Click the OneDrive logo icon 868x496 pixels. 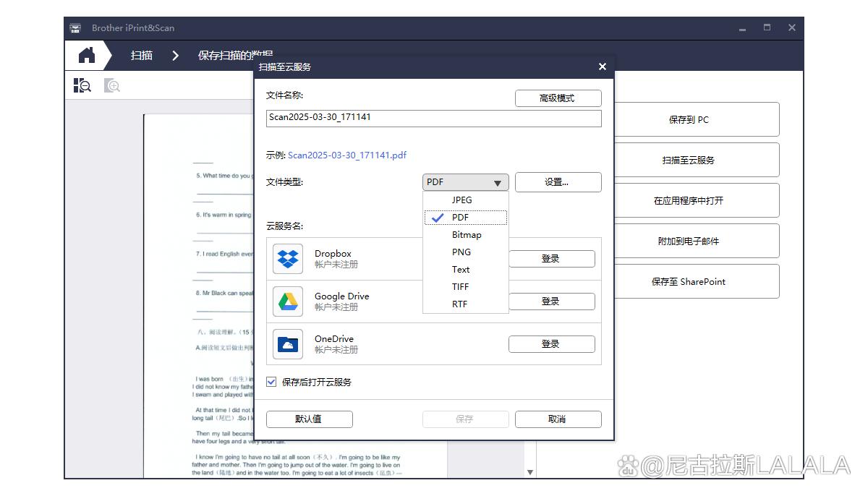tap(288, 344)
